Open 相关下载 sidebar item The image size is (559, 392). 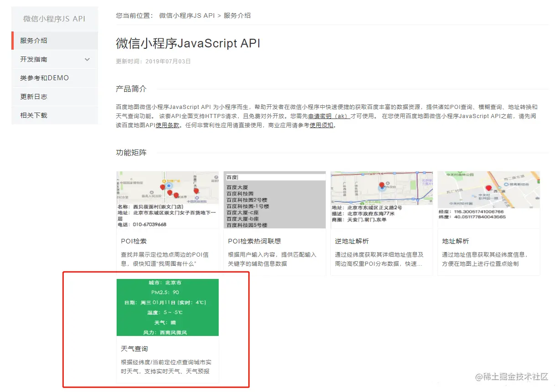pos(55,115)
